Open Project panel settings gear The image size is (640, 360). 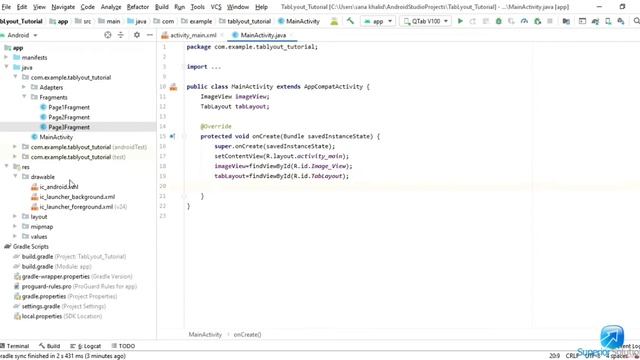[x=137, y=35]
